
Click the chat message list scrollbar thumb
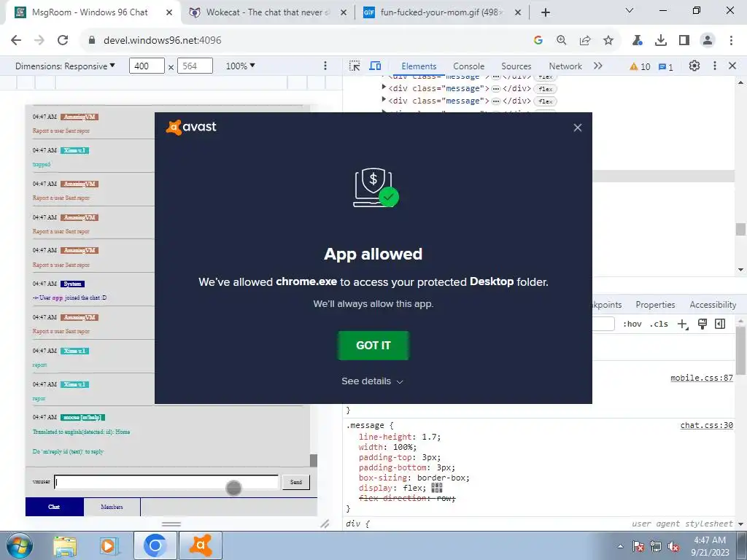point(314,460)
